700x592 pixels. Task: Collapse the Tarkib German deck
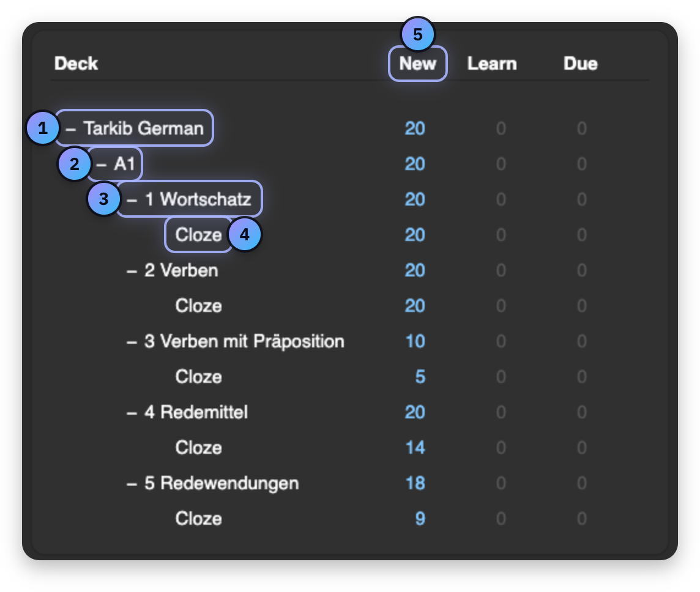(70, 130)
